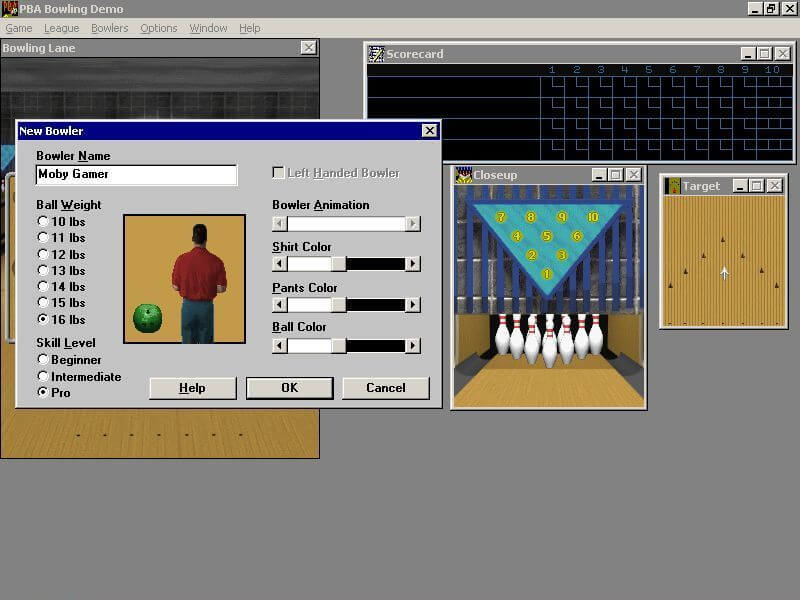Click pin 2 in the Closeup diagram

(531, 255)
